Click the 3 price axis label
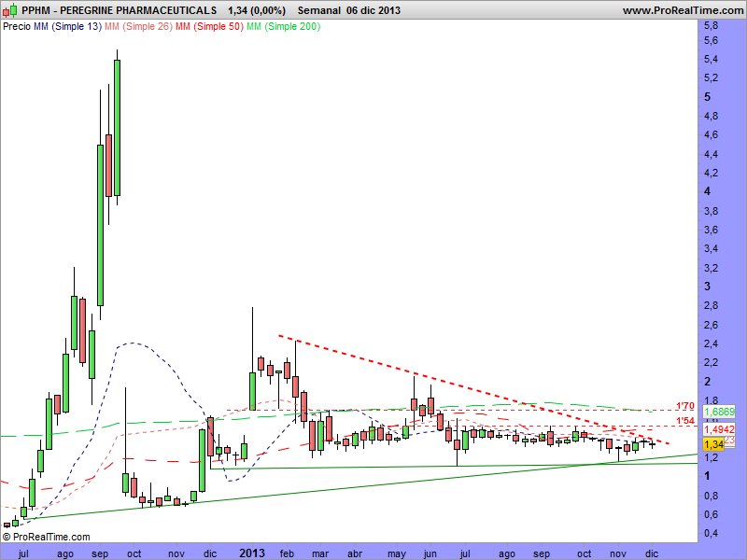The image size is (747, 560). coord(708,287)
